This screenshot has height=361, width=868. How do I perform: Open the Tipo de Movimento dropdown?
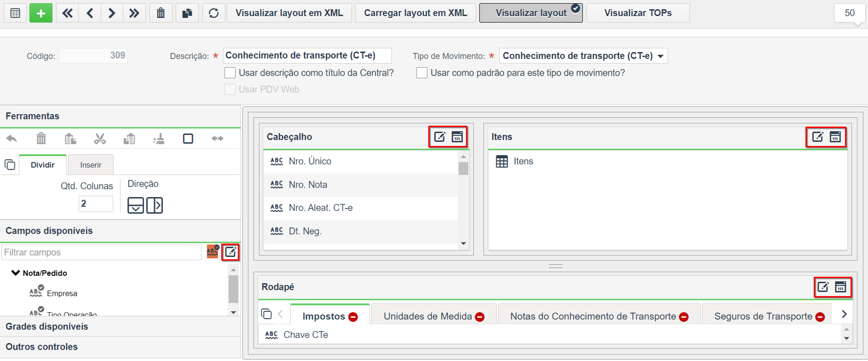tap(660, 56)
